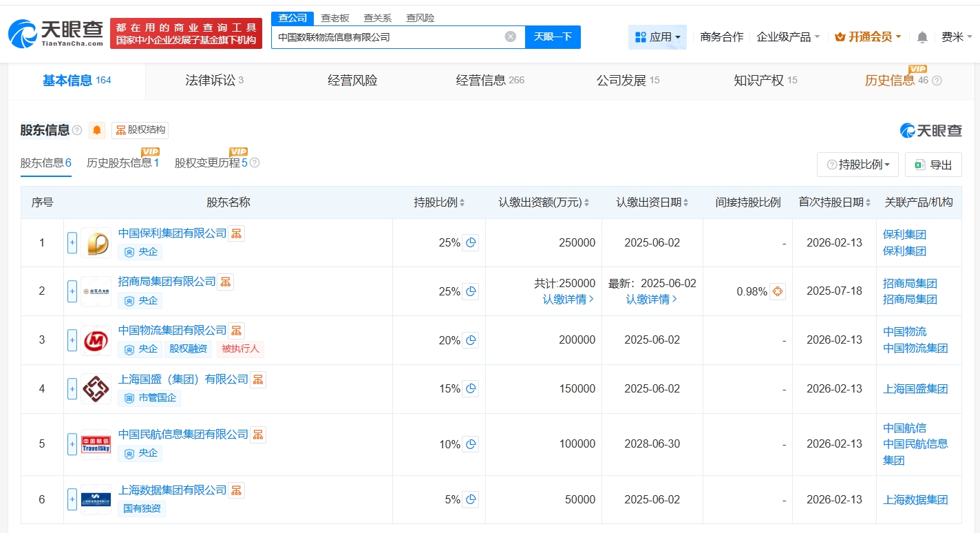The width and height of the screenshot is (980, 533).
Task: Sort by 认缴出资额 column
Action: (544, 202)
